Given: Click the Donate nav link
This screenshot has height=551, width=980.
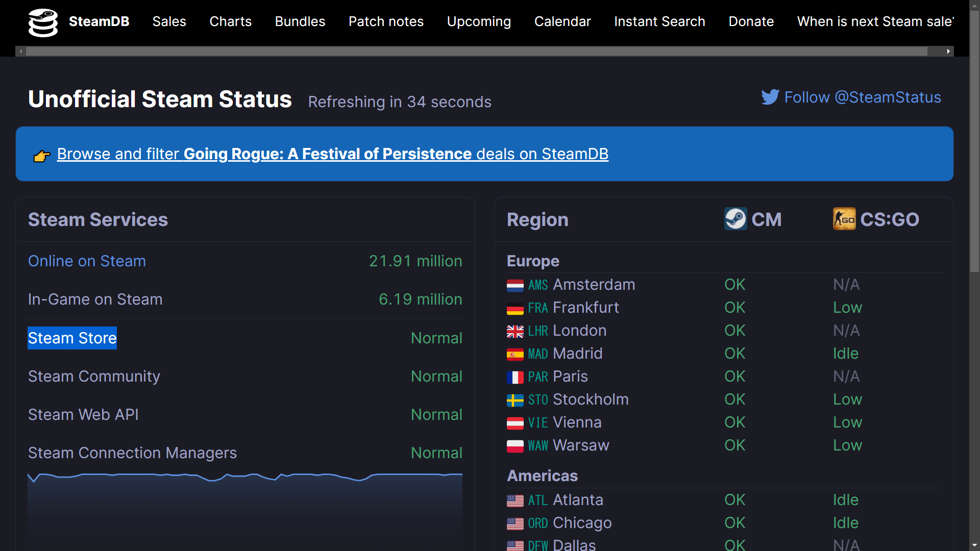Looking at the screenshot, I should click(x=751, y=21).
